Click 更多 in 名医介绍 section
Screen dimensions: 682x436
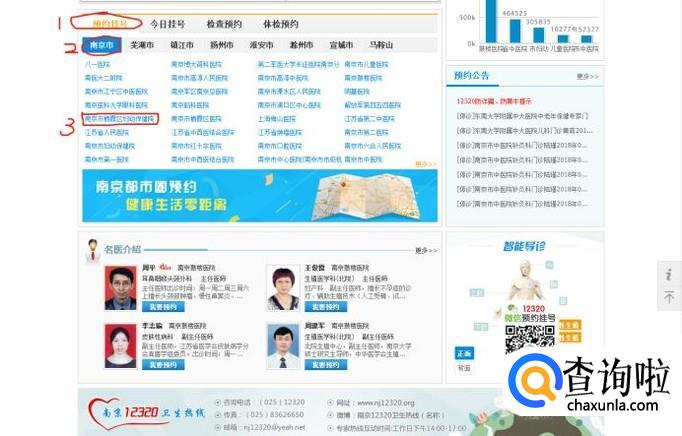pos(426,251)
